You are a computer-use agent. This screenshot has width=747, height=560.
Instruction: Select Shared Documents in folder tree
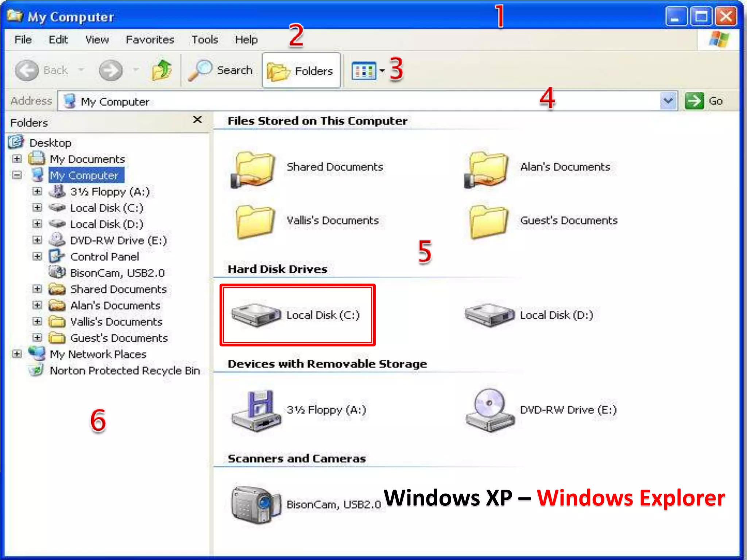pos(119,289)
